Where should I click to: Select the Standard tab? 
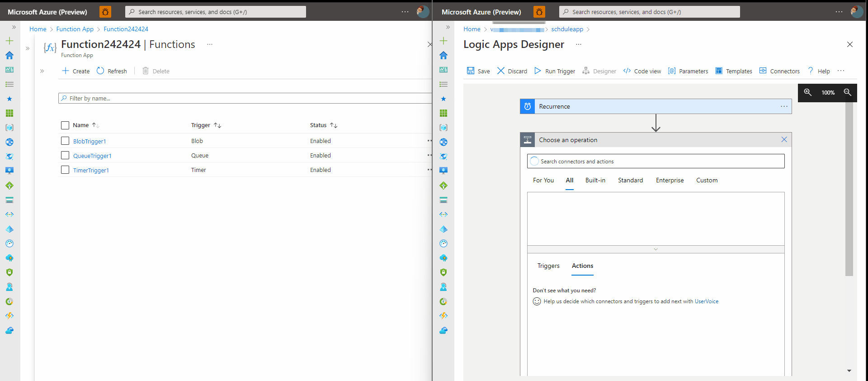[x=631, y=180]
